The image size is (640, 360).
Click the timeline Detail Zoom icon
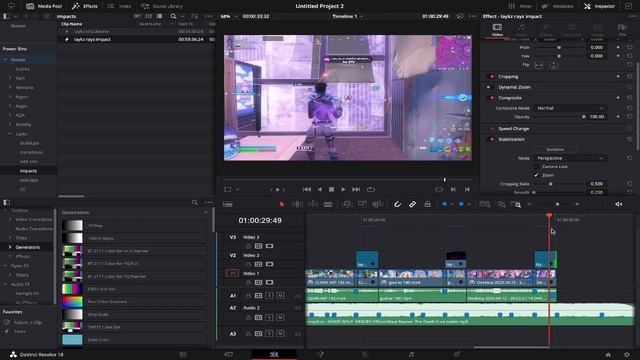tap(501, 204)
